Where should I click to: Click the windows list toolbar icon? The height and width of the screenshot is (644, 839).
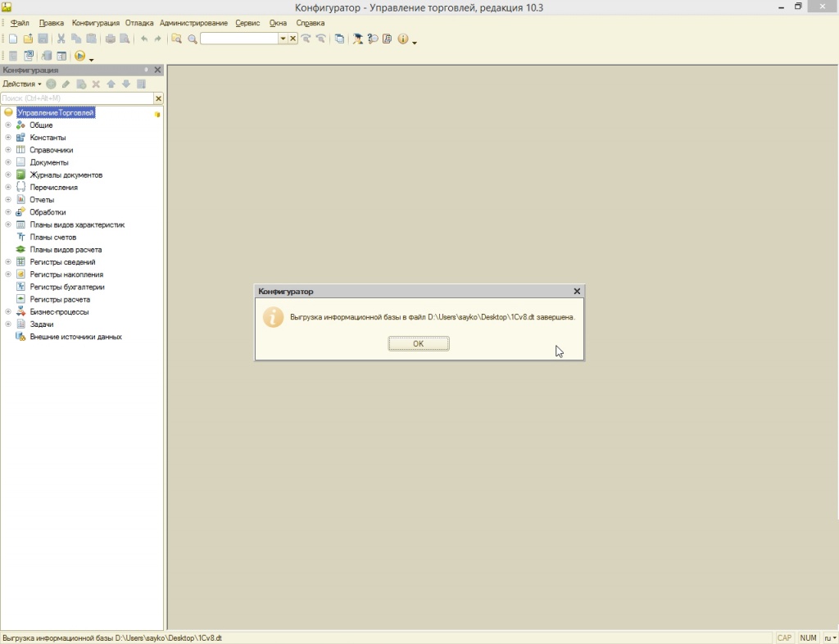pyautogui.click(x=339, y=39)
